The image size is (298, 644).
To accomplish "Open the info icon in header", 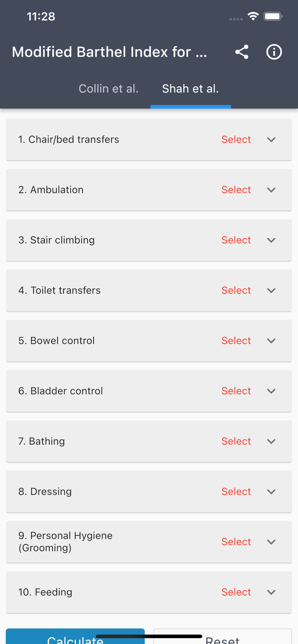I will (274, 52).
